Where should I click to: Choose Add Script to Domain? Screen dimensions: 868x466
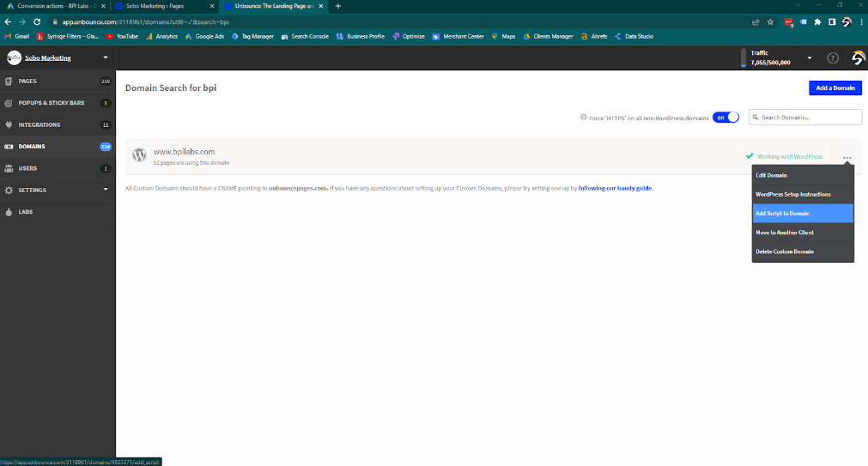[803, 214]
